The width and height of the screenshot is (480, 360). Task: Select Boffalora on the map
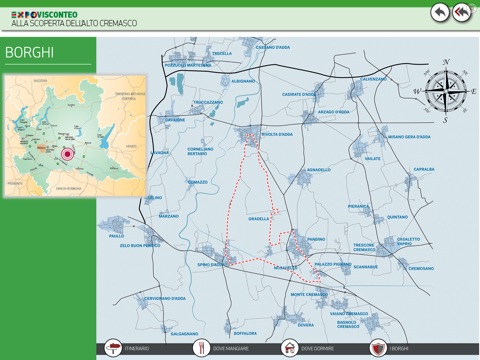point(245,333)
